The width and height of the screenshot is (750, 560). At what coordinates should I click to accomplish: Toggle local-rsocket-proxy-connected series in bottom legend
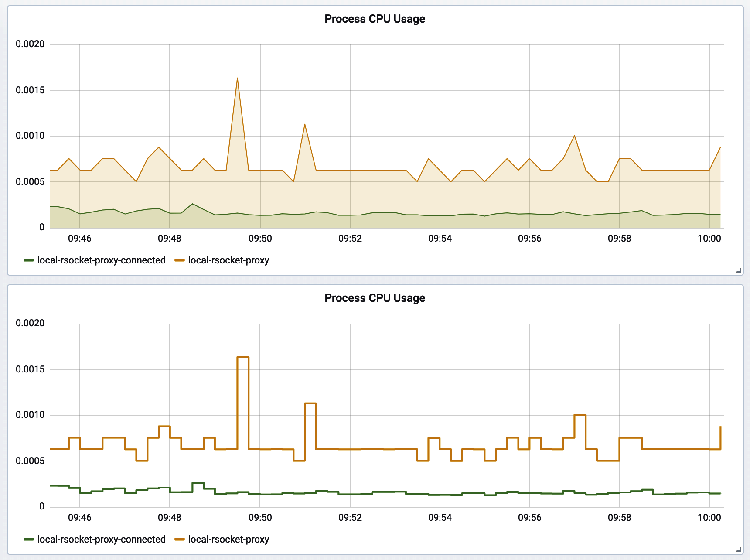point(101,540)
